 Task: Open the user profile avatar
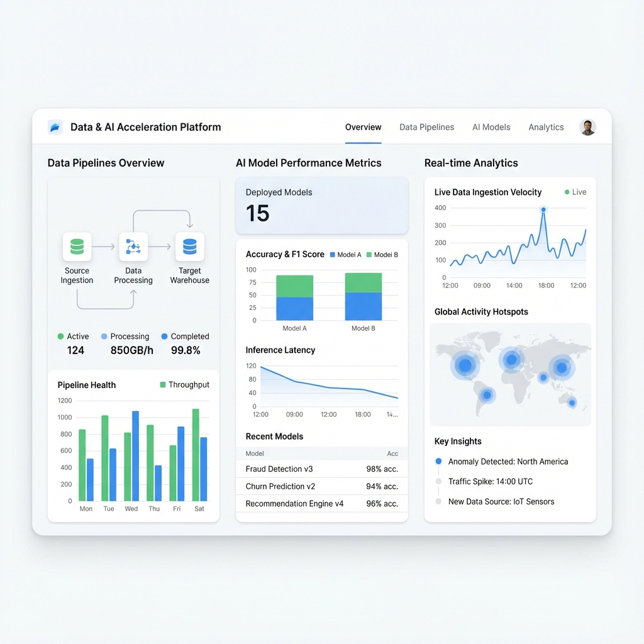[587, 126]
